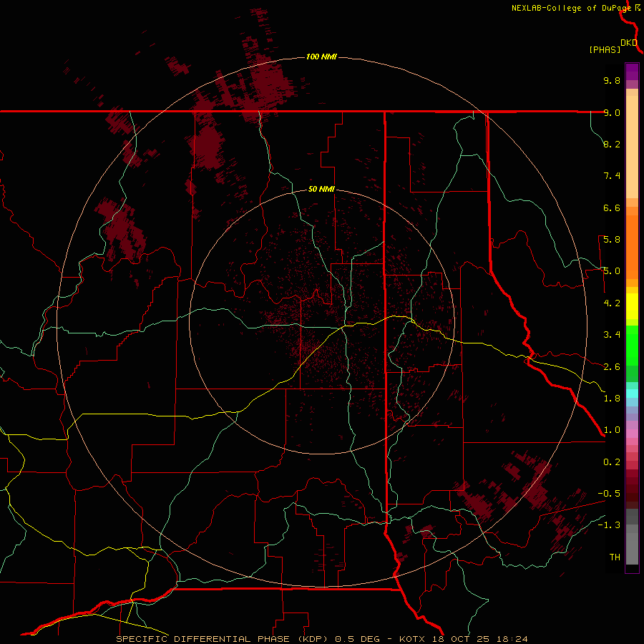
Task: Click the 8.2 value on the color scale
Action: (612, 144)
